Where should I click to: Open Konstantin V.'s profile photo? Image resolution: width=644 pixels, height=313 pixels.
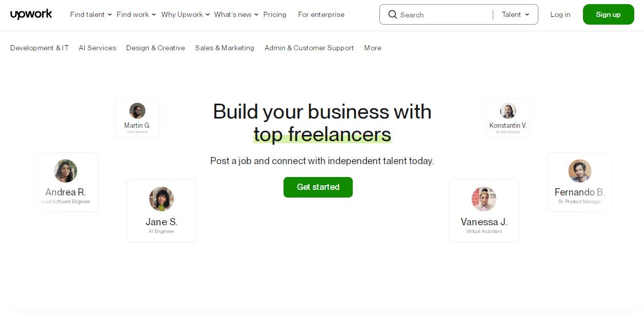click(x=508, y=110)
